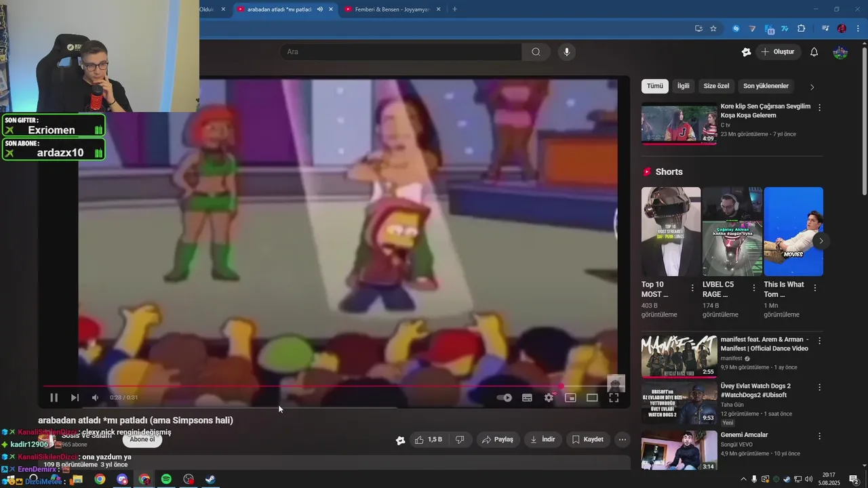This screenshot has height=488, width=868.
Task: Open Chrome media controls icon
Action: tap(825, 28)
